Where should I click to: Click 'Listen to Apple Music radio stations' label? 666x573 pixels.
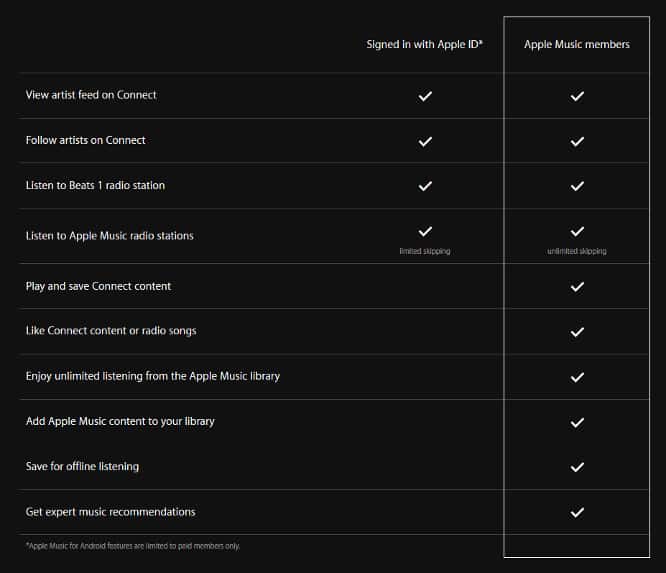tap(109, 236)
